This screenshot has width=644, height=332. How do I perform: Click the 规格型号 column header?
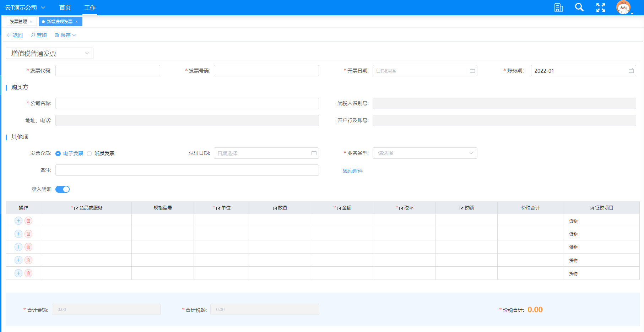[163, 208]
